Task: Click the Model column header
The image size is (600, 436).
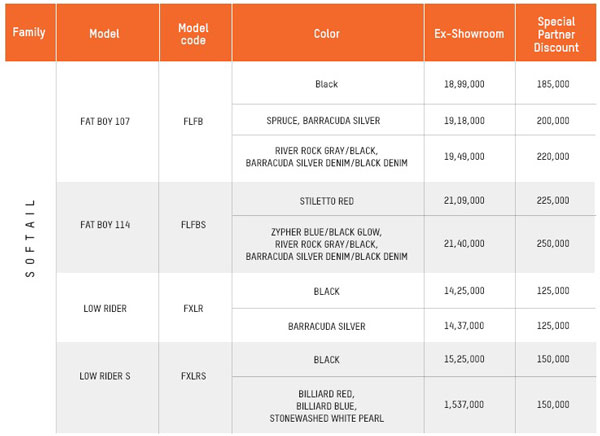Action: click(x=104, y=33)
